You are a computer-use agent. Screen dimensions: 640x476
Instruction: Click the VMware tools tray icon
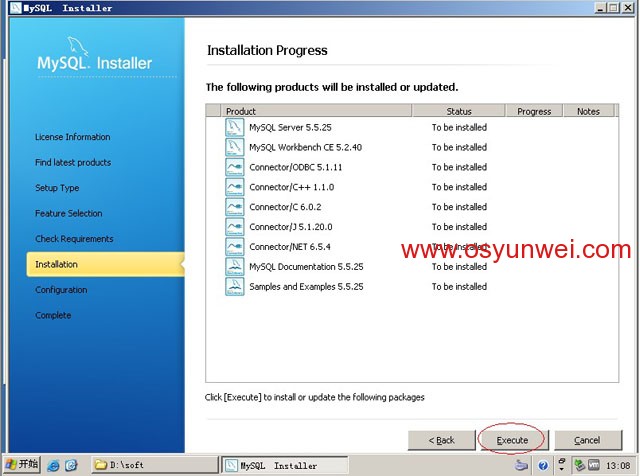593,465
